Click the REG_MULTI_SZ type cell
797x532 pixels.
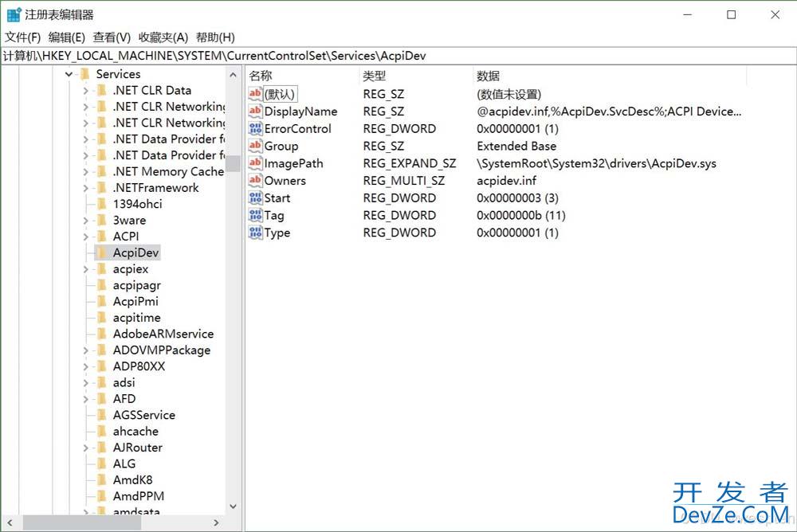[x=404, y=180]
